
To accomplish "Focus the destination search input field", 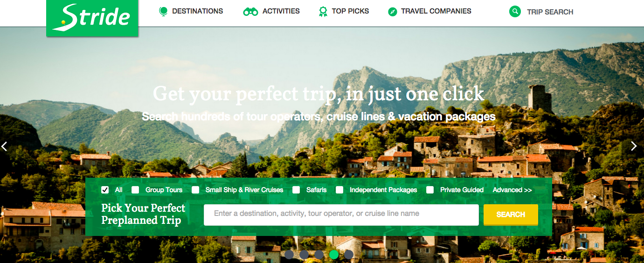I will pyautogui.click(x=341, y=215).
